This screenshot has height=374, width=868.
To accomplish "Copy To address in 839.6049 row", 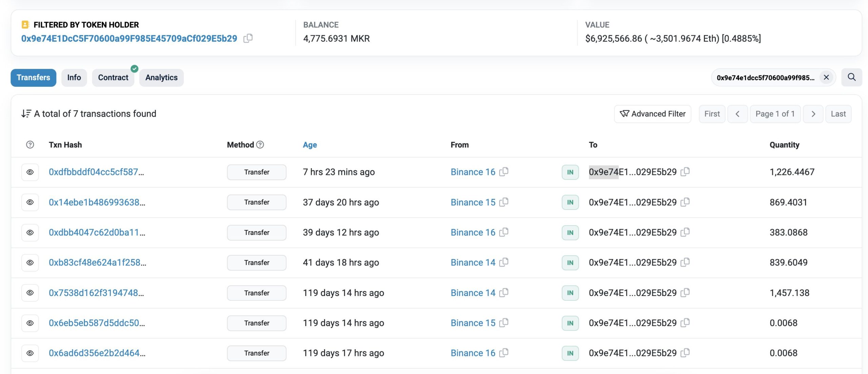I will pyautogui.click(x=685, y=262).
